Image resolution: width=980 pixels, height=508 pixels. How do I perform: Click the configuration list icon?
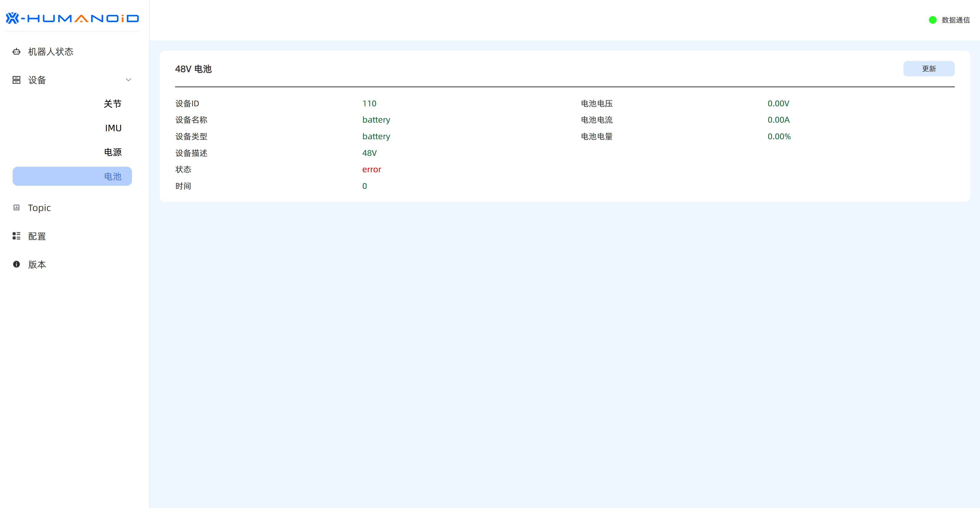(x=16, y=236)
